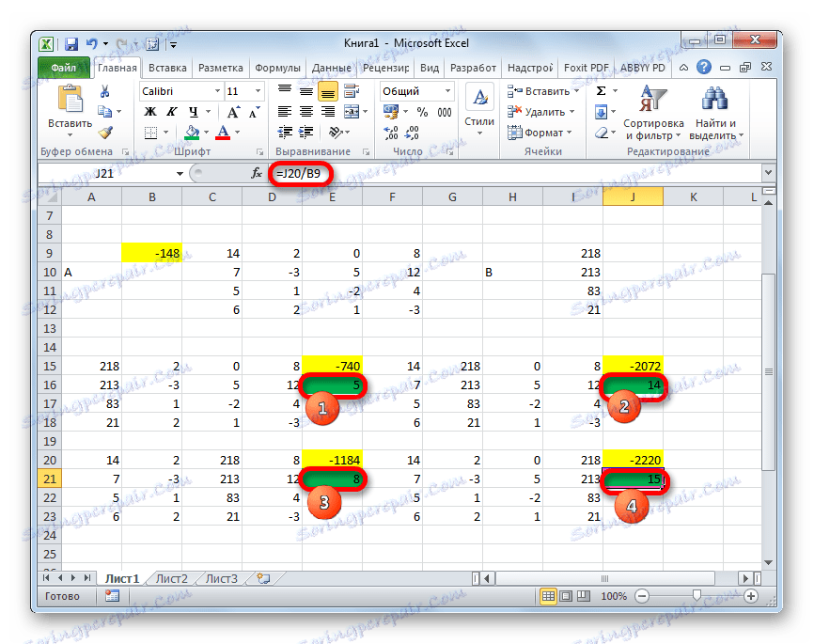The image size is (814, 644).
Task: Open the font size 11 dropdown
Action: pyautogui.click(x=258, y=91)
